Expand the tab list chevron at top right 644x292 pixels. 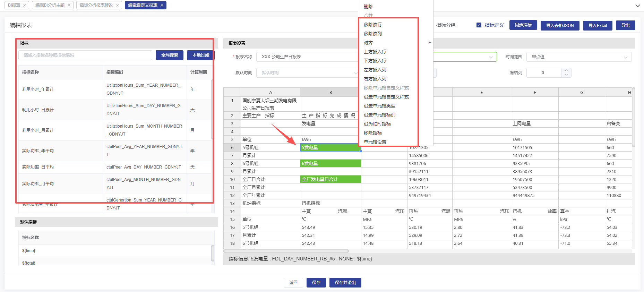(x=637, y=6)
